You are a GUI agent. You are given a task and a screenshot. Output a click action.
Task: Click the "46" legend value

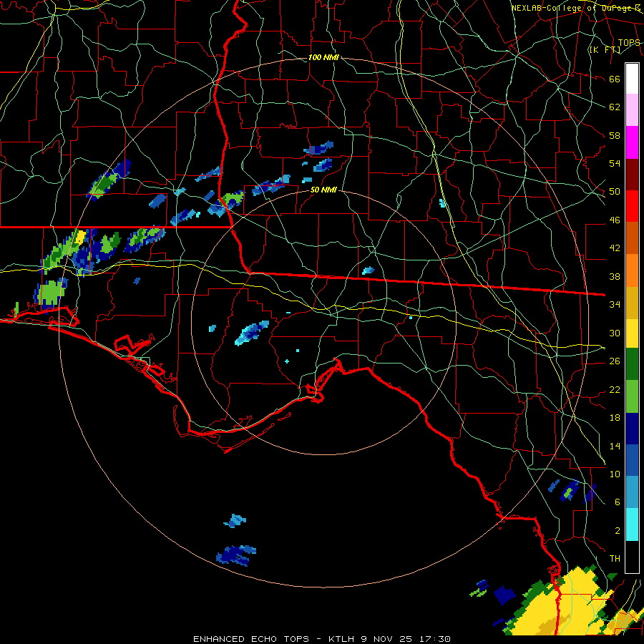(x=615, y=220)
